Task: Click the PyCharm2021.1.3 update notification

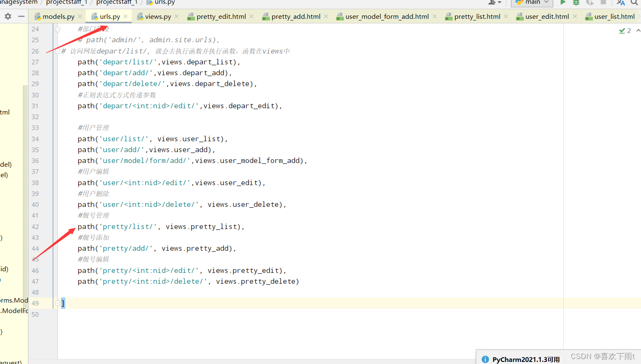Action: click(x=526, y=359)
